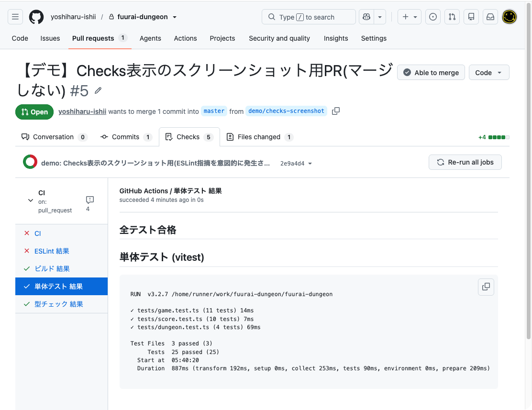This screenshot has height=410, width=532.
Task: Click the GitHub Actions / 単体テスト 結果 heading
Action: point(170,191)
